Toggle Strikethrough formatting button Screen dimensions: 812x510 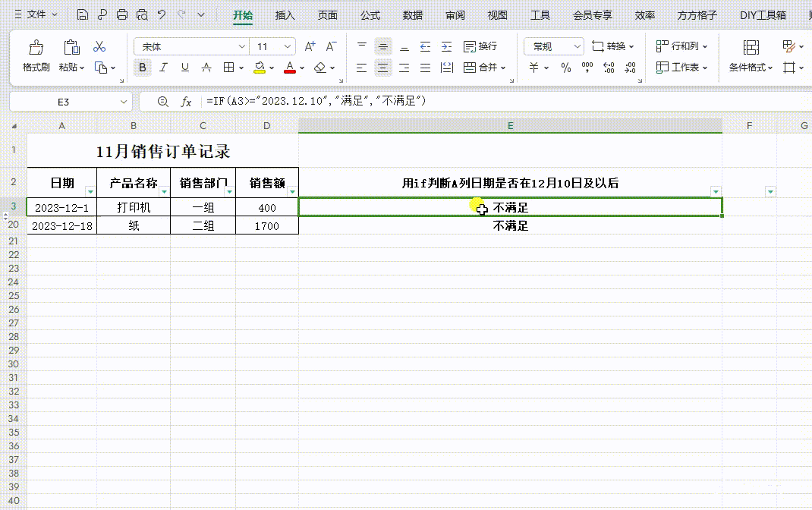click(x=206, y=68)
